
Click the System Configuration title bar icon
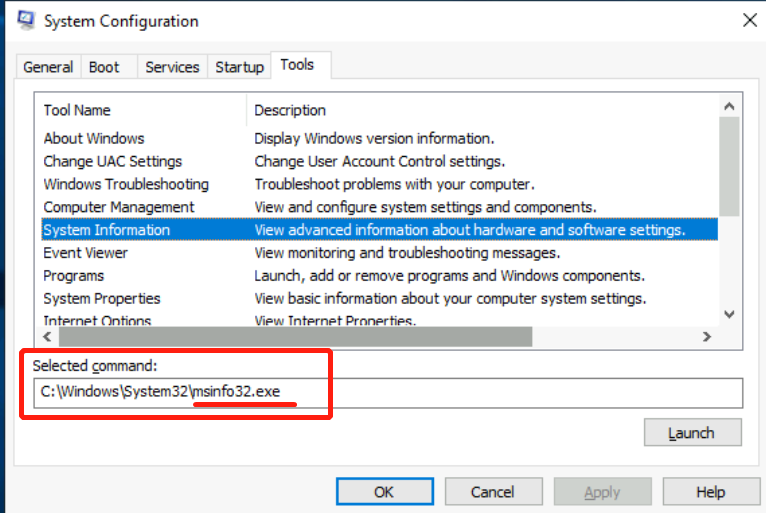[x=27, y=21]
